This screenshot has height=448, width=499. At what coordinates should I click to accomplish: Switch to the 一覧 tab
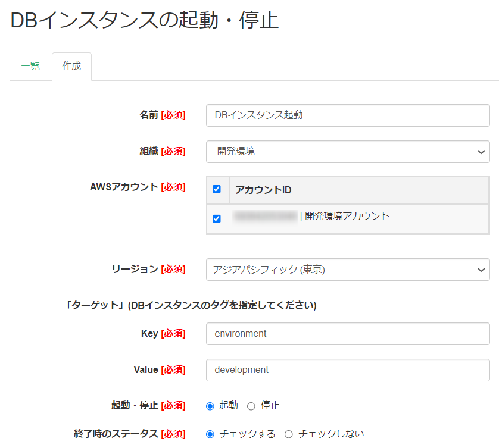30,65
